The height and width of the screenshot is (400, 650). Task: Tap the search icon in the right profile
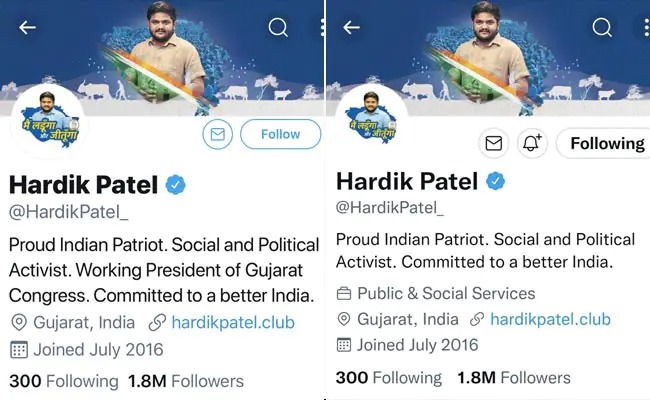click(x=602, y=27)
